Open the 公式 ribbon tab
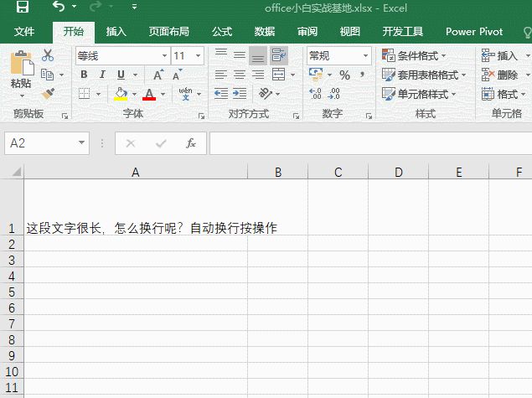The width and height of the screenshot is (532, 398). coord(222,32)
